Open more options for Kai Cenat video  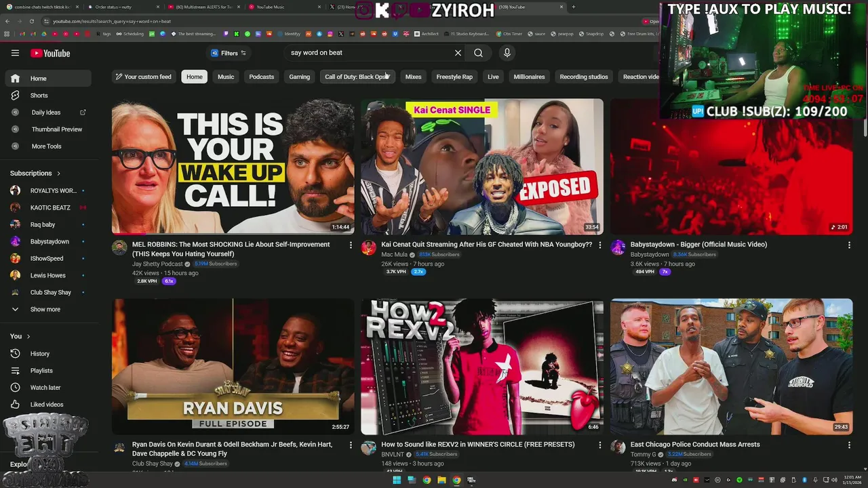coord(599,245)
